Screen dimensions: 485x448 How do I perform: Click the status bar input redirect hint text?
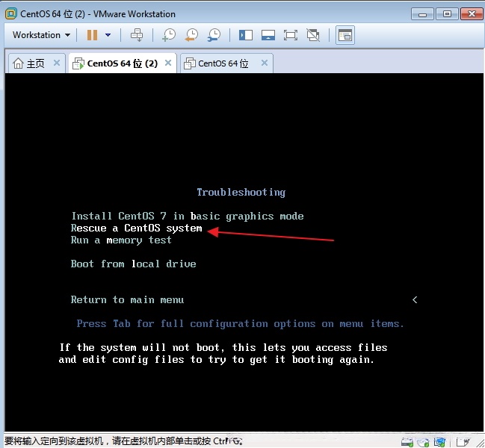pyautogui.click(x=124, y=441)
